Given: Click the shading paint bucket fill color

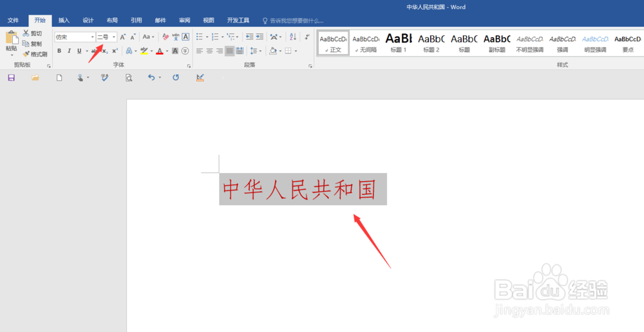Looking at the screenshot, I should point(273,51).
